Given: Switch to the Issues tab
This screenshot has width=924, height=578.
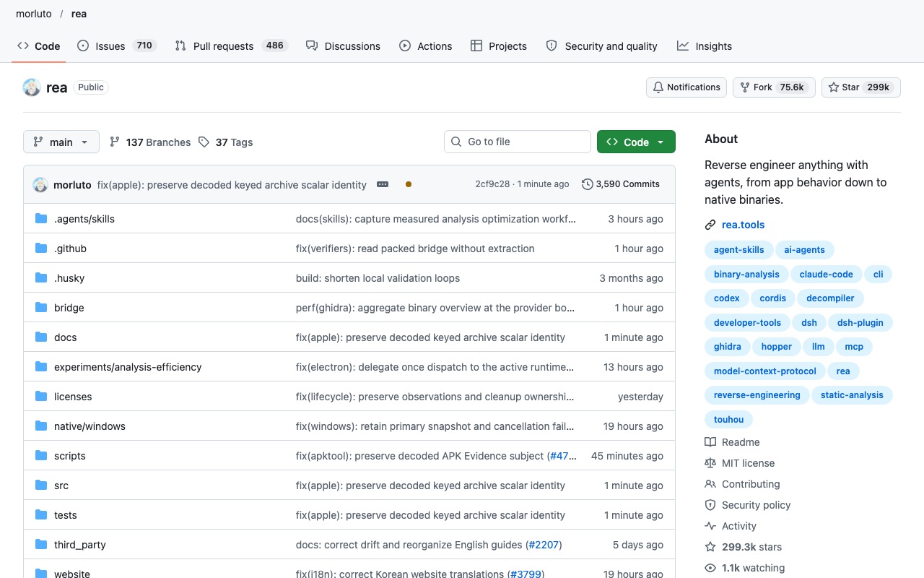Looking at the screenshot, I should [x=116, y=46].
